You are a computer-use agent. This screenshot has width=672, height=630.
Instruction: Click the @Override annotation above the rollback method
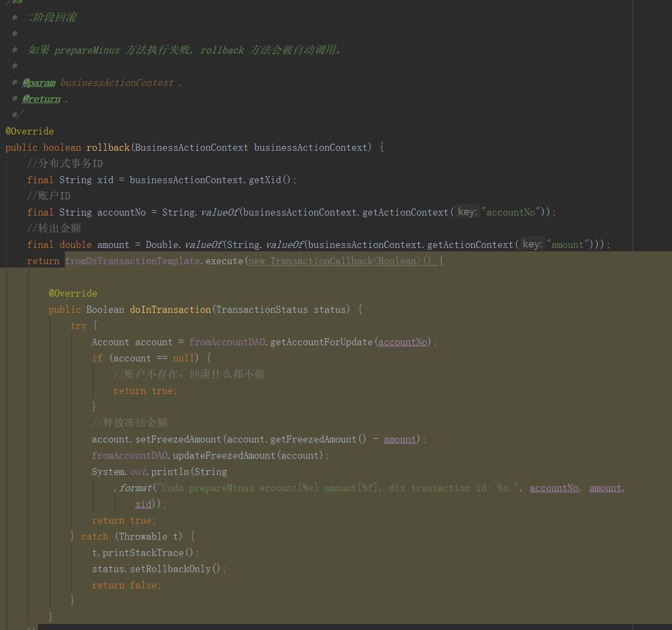pos(30,131)
